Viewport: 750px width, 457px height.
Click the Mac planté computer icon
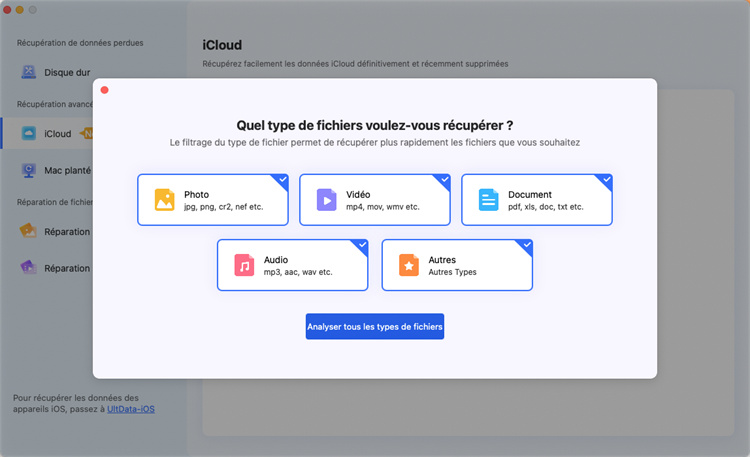coord(29,170)
